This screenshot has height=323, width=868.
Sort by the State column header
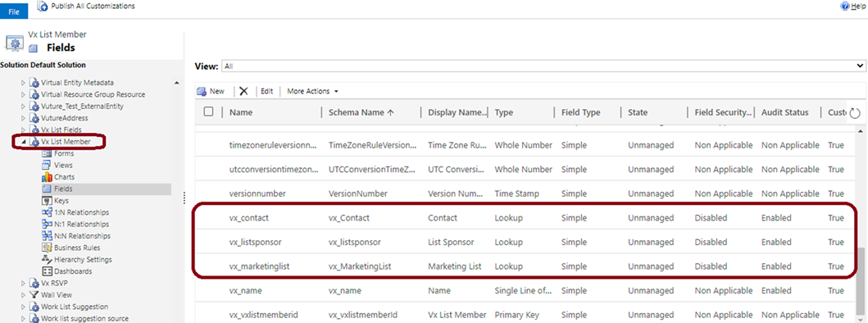click(638, 112)
